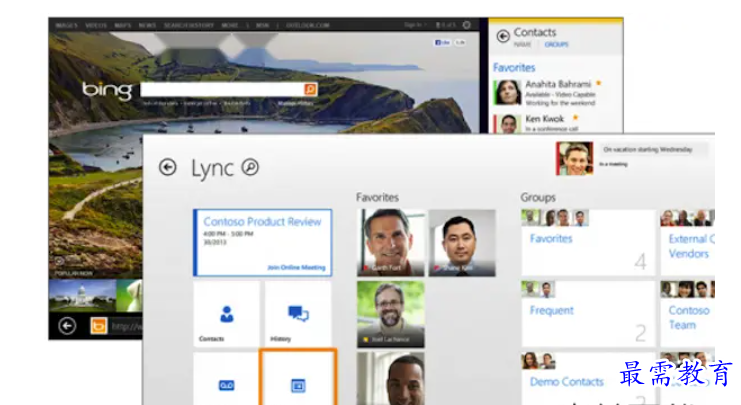Select the favorite contact in dark suit
This screenshot has height=405, width=741.
(x=462, y=243)
